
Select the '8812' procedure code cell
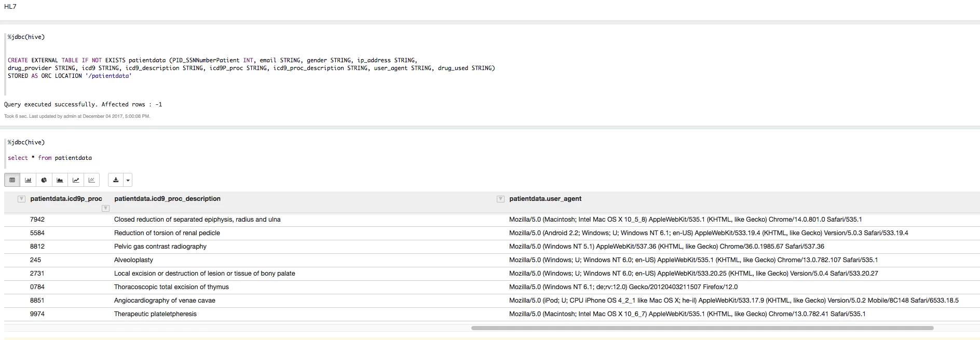point(37,247)
